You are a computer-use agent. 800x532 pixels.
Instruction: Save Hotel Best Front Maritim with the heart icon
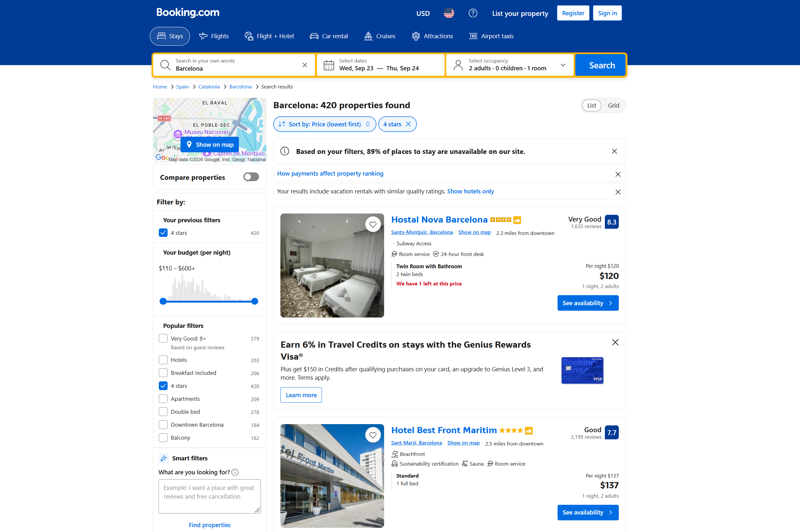point(373,435)
